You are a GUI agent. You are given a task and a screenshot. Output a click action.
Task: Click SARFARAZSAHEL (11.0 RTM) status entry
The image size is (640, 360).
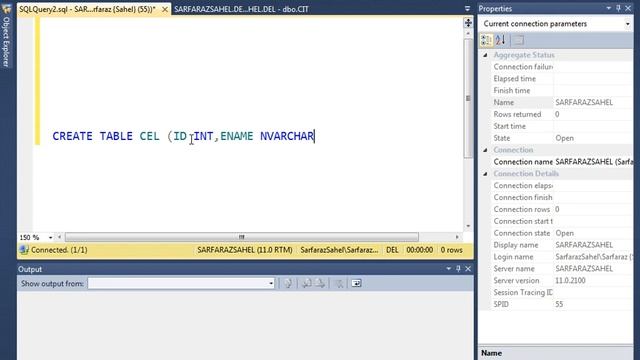click(245, 250)
